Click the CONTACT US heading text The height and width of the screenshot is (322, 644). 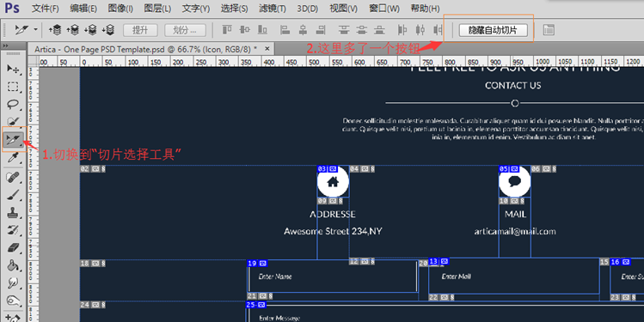coord(513,86)
